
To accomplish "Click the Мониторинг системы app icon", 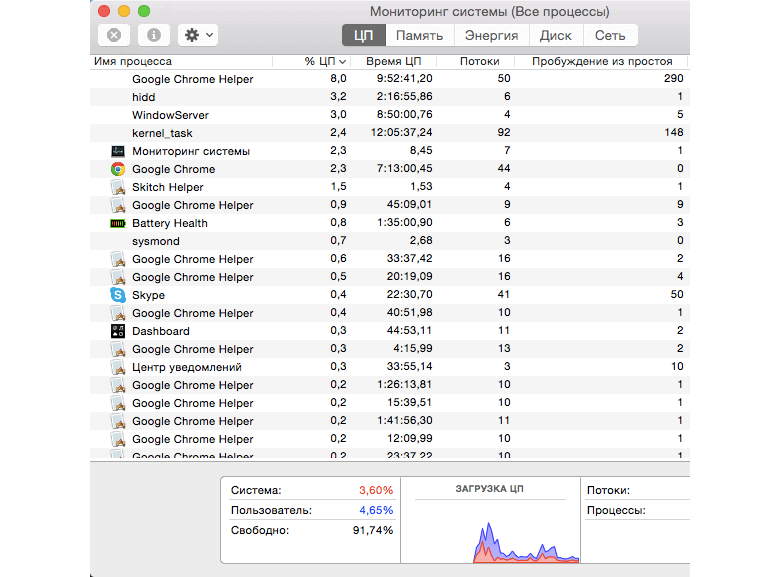I will pos(118,151).
